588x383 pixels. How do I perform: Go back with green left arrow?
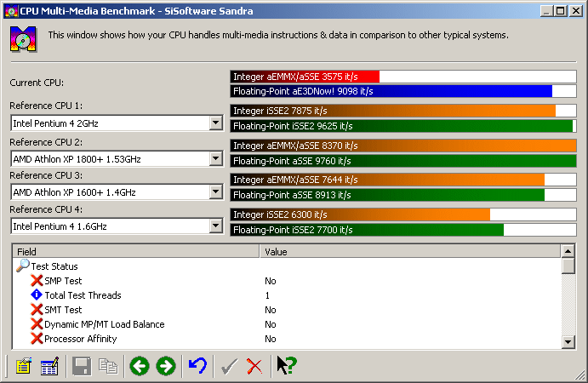pyautogui.click(x=140, y=366)
